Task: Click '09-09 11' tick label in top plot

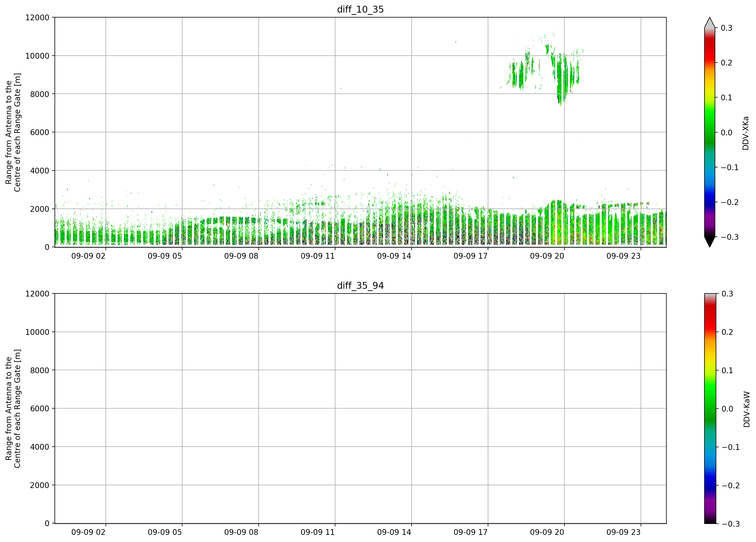Action: click(318, 256)
